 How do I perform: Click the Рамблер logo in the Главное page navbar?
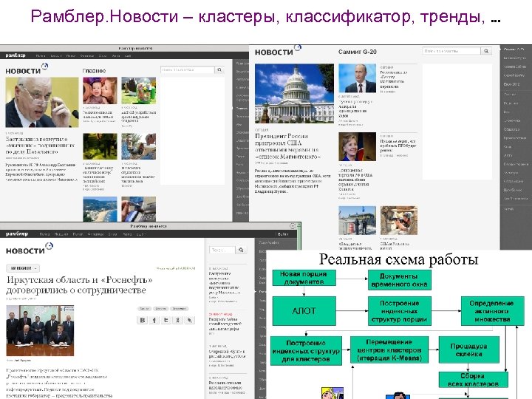[16, 55]
